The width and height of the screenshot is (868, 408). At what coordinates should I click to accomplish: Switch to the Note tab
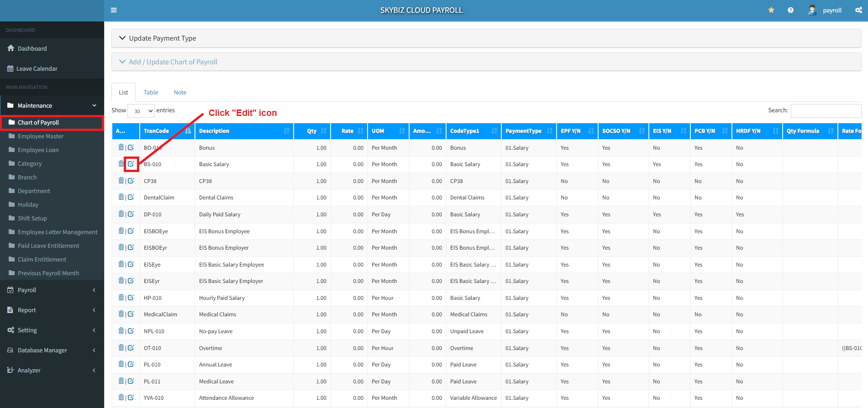[x=180, y=92]
